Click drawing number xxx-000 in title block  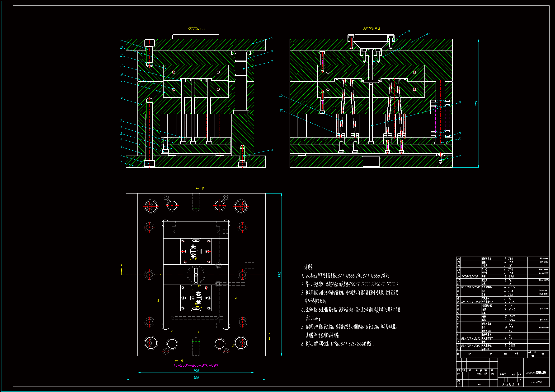point(536,382)
